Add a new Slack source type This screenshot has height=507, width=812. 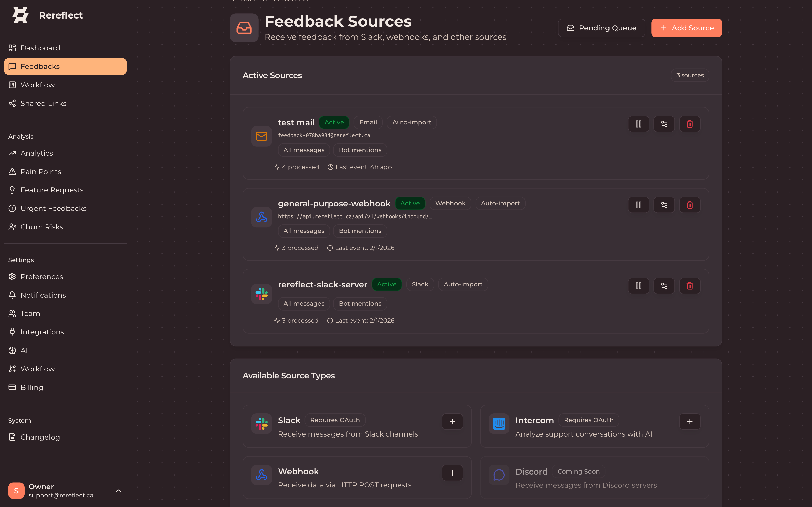(452, 422)
